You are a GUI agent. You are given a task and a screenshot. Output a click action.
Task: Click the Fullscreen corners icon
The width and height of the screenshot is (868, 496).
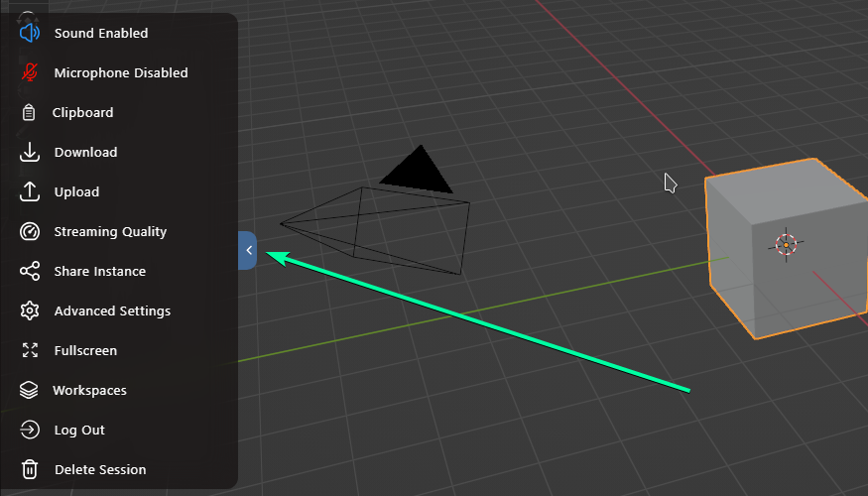click(30, 350)
